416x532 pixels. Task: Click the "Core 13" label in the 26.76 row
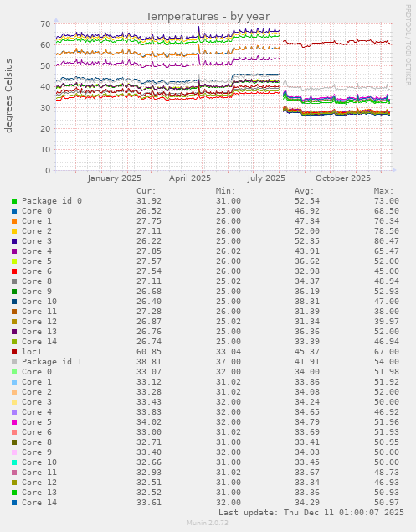pyautogui.click(x=39, y=332)
